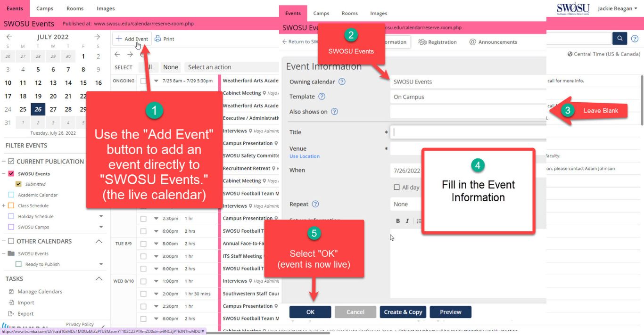Click the Create & Copy button
This screenshot has height=335, width=644.
point(403,312)
